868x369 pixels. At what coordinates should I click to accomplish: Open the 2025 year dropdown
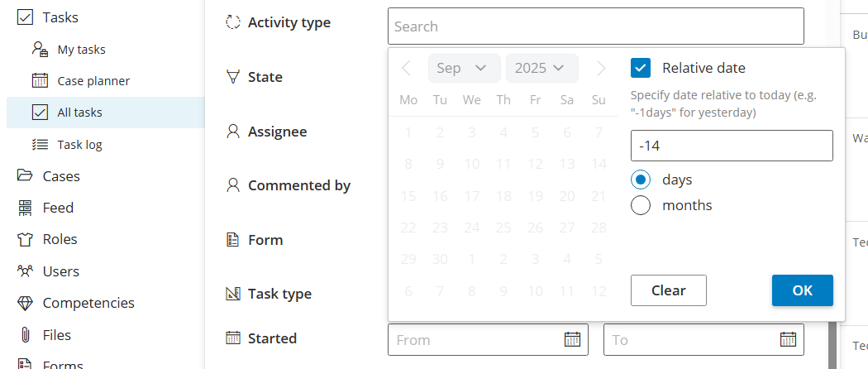541,68
